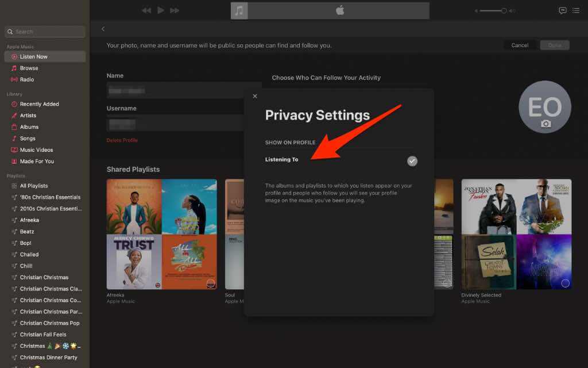Click the Delete Profile link
This screenshot has height=368, width=588.
click(122, 140)
